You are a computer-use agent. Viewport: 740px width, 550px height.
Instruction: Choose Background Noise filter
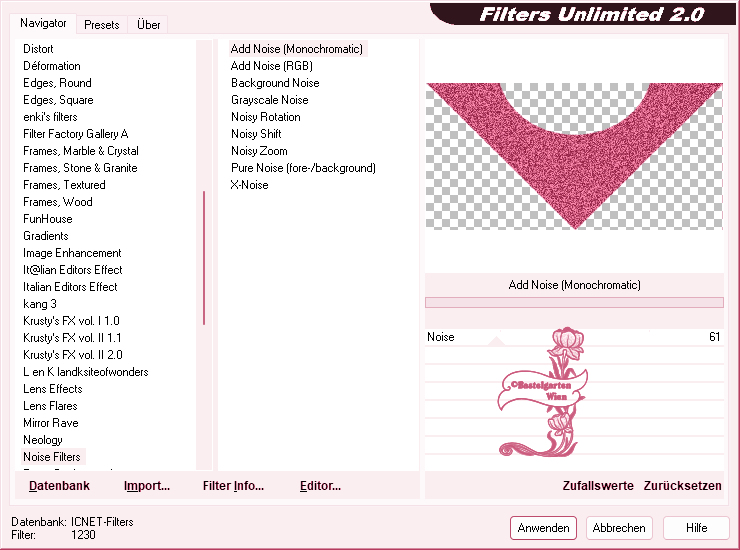pos(275,83)
